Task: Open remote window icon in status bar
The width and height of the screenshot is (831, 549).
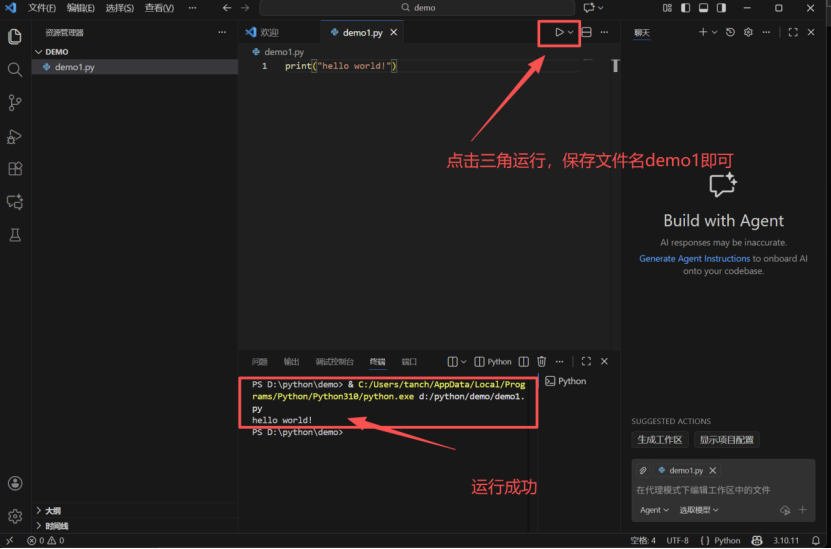Action: pos(10,541)
